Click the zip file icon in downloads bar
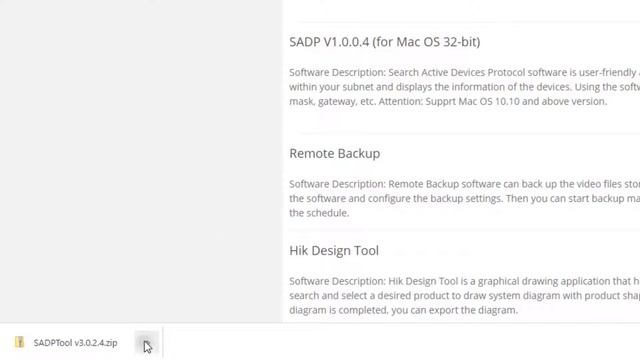Image resolution: width=640 pixels, height=360 pixels. pyautogui.click(x=19, y=342)
